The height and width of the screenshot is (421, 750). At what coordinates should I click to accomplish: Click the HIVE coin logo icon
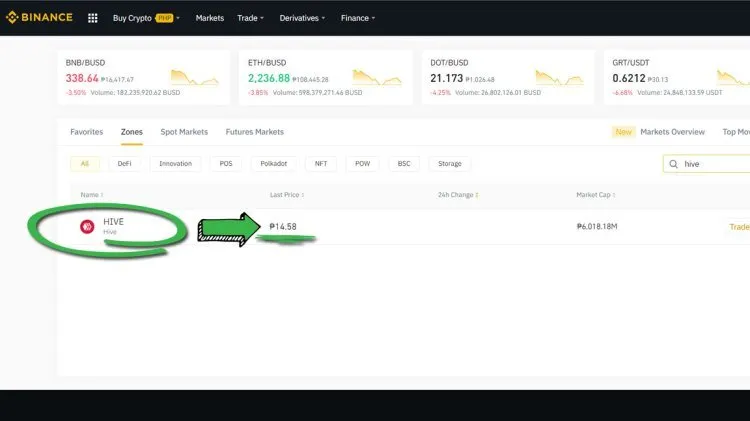[x=87, y=226]
